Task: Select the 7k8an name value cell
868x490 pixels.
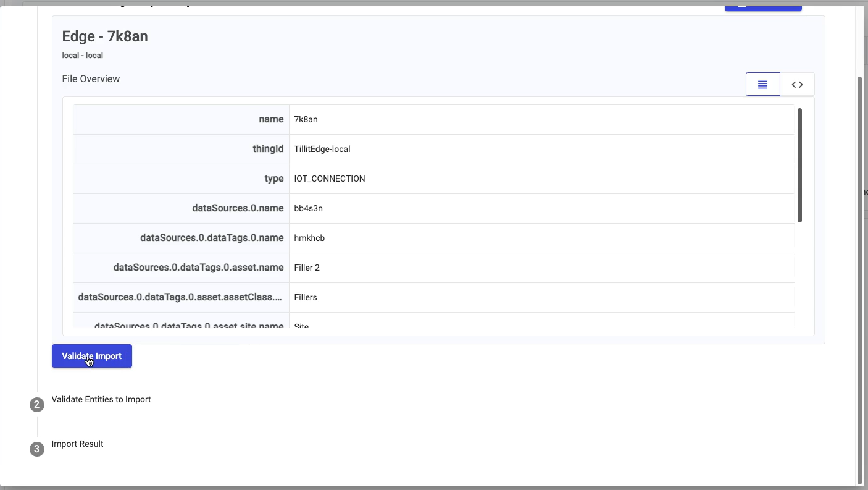Action: [x=306, y=119]
